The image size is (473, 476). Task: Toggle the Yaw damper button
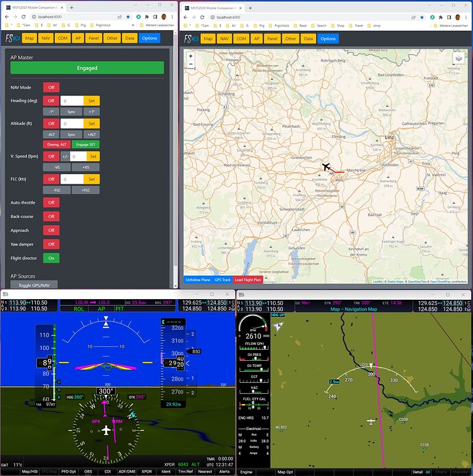tap(51, 244)
